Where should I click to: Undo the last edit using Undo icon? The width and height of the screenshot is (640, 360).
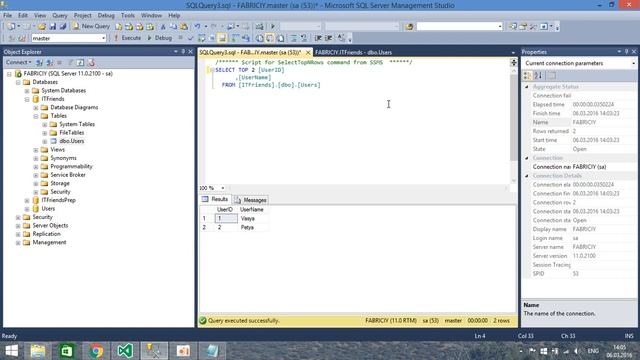coord(198,26)
